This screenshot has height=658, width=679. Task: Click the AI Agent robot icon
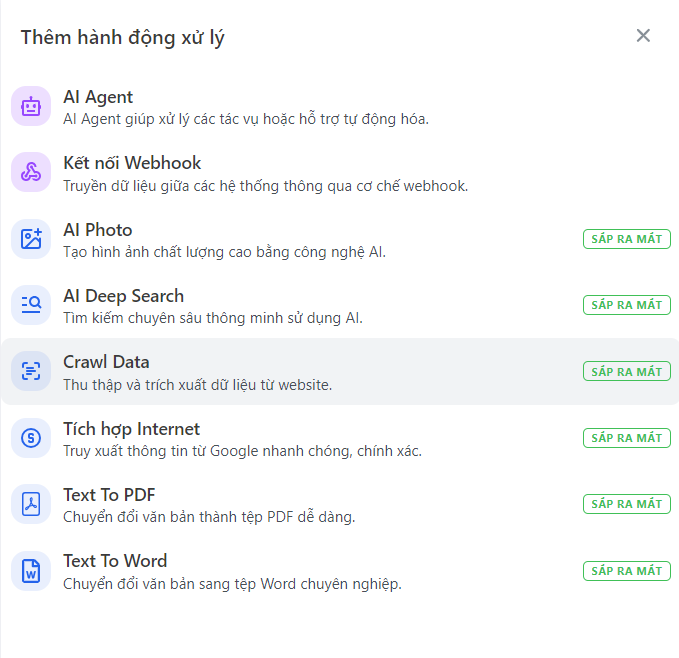(31, 106)
